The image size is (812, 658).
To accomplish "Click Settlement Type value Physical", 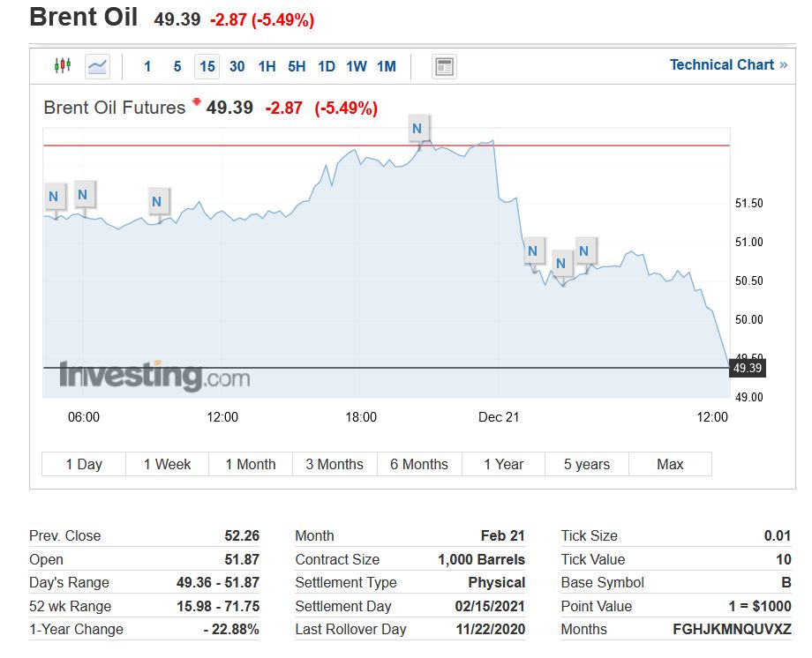I will (497, 582).
